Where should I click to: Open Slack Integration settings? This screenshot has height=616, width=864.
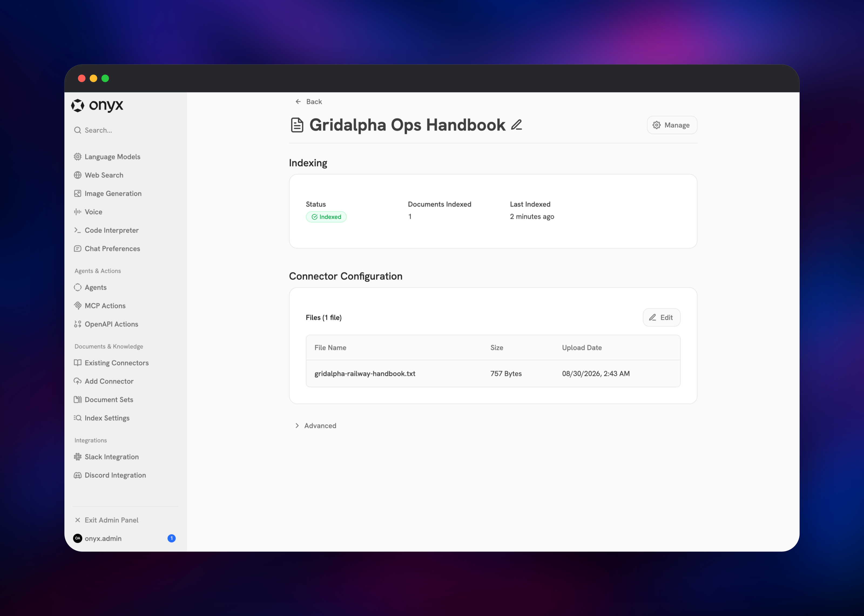[x=126, y=457]
